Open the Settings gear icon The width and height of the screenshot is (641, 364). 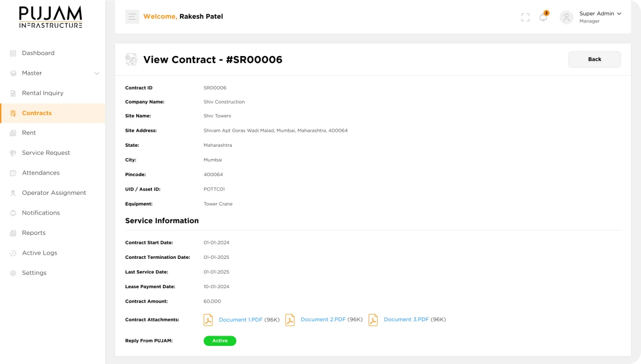[13, 273]
